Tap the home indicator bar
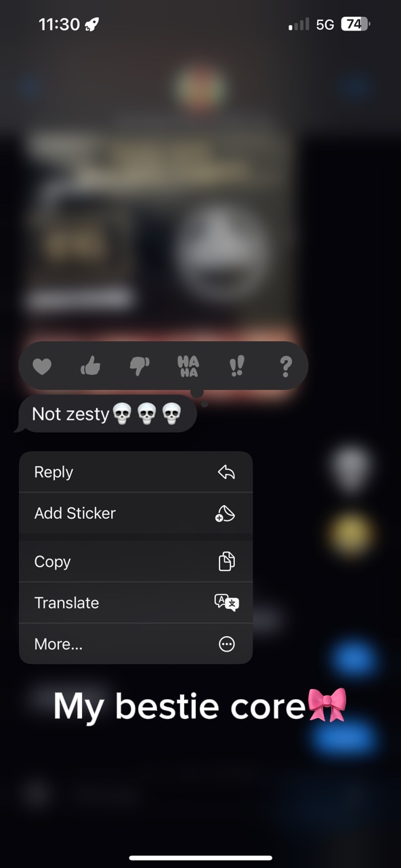The width and height of the screenshot is (401, 868). [x=200, y=858]
